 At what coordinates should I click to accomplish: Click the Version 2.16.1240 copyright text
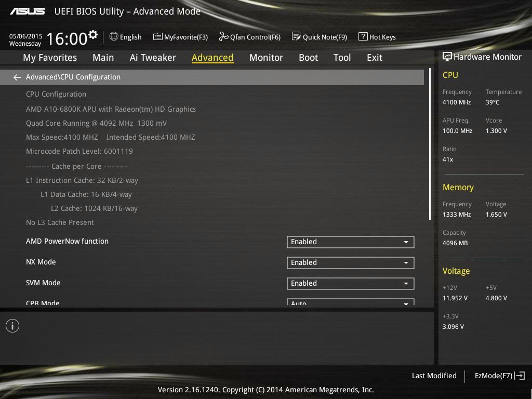click(265, 390)
